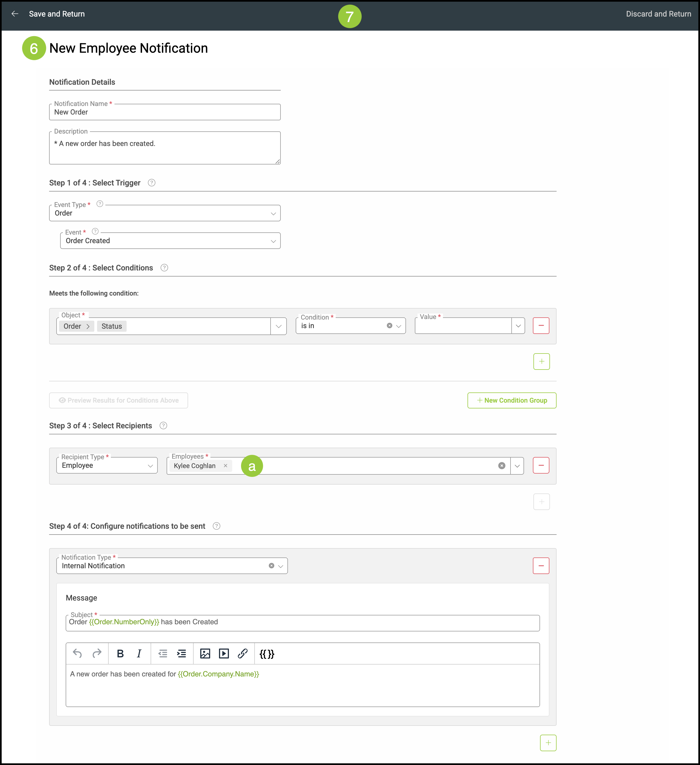Click the Undo arrow in editor toolbar
This screenshot has width=700, height=765.
click(x=77, y=654)
